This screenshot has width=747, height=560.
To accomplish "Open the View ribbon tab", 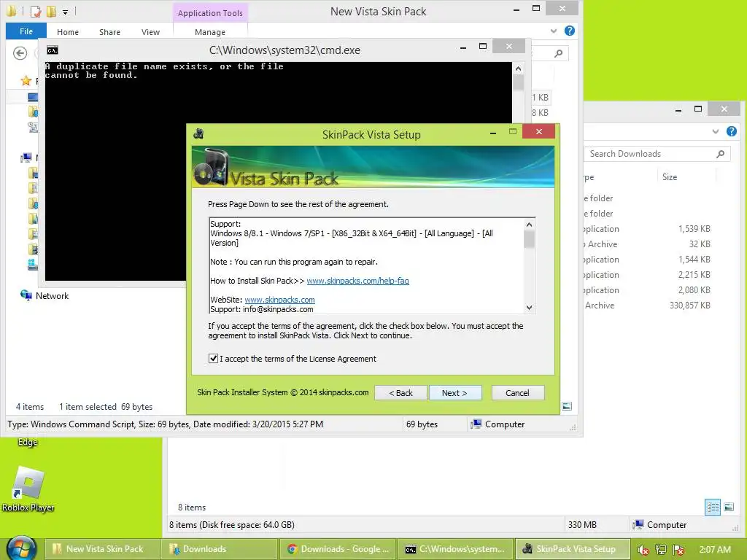I will coord(150,32).
